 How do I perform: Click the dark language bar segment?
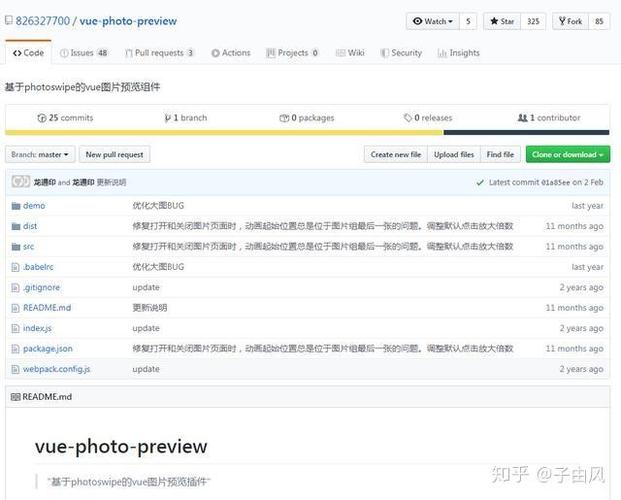526,133
